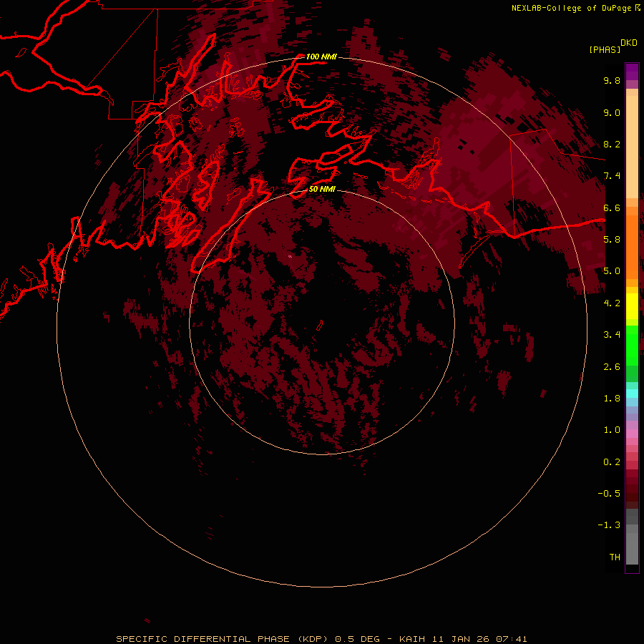Pick the yellow swatch on the color scale

click(x=632, y=306)
